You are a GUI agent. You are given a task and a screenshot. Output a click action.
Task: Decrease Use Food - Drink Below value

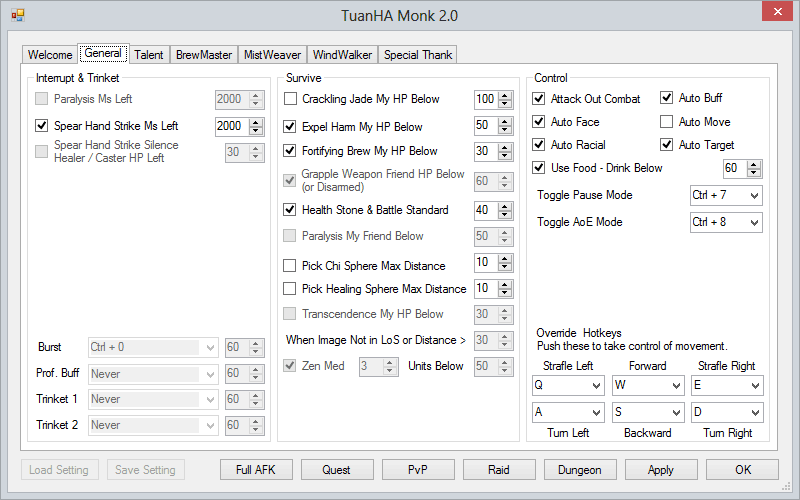coord(754,172)
